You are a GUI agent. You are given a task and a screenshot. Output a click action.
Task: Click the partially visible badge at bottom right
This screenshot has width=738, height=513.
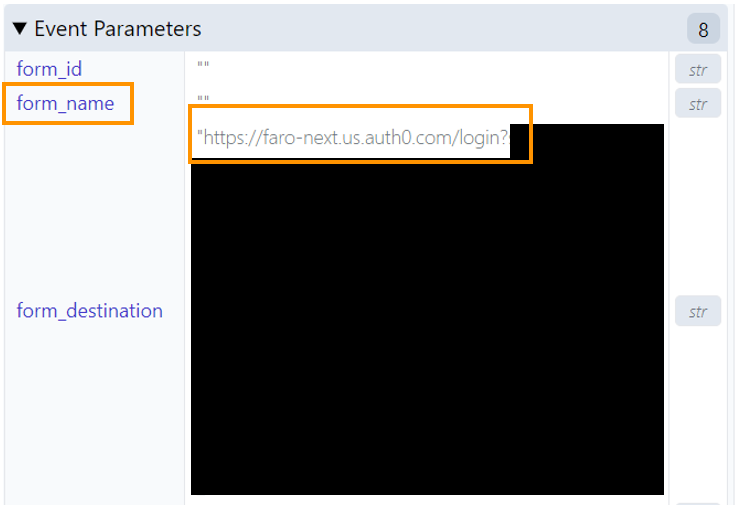point(698,504)
